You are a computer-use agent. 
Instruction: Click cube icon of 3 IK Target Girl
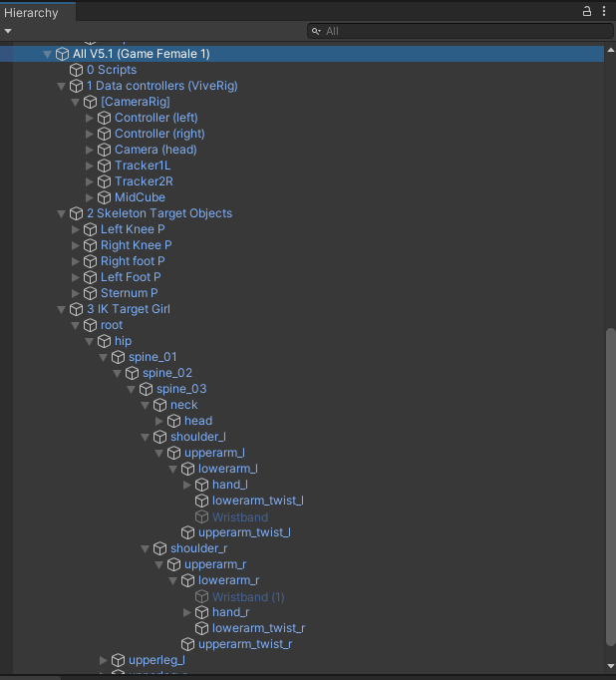77,309
